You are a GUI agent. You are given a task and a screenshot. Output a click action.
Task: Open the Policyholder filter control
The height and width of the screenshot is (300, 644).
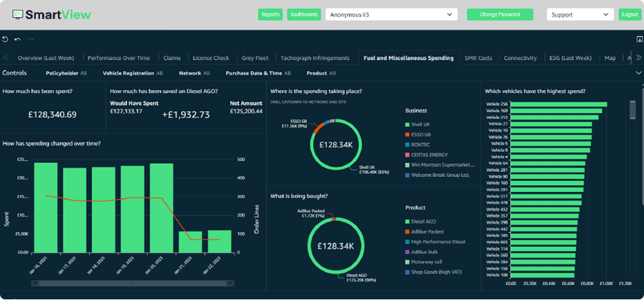pos(66,73)
